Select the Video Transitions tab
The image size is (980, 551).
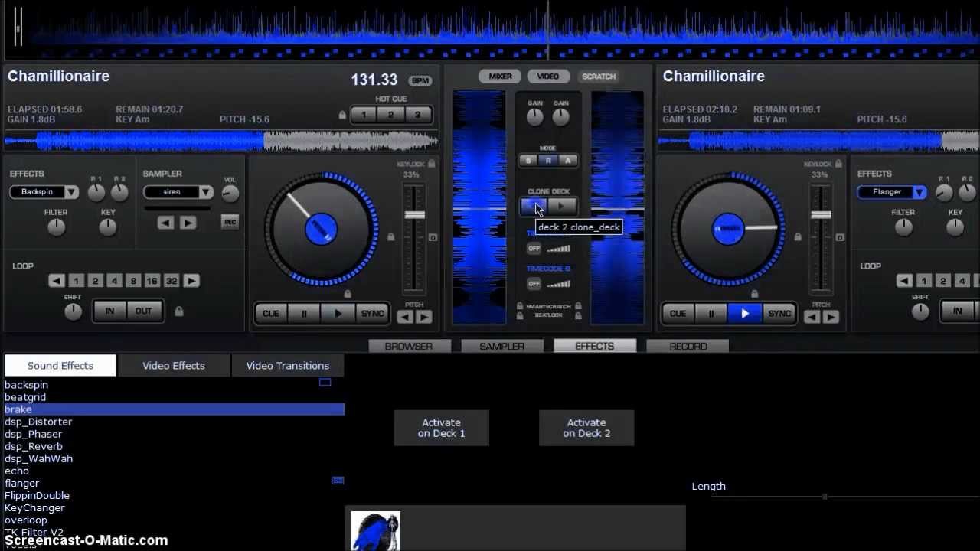click(x=288, y=366)
